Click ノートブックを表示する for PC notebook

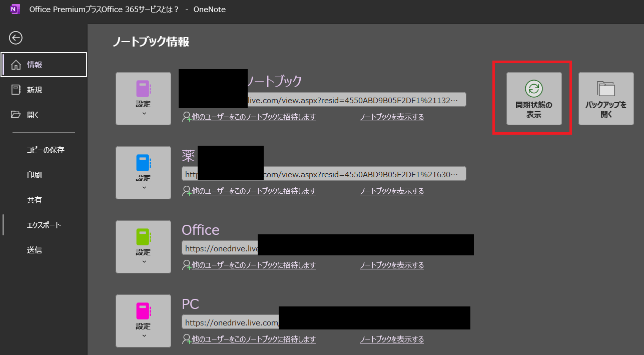pyautogui.click(x=392, y=339)
